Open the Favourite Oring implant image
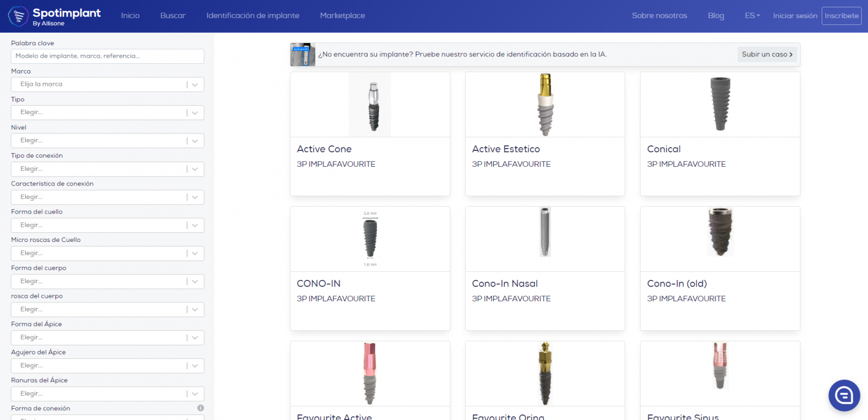Image resolution: width=868 pixels, height=420 pixels. tap(545, 374)
